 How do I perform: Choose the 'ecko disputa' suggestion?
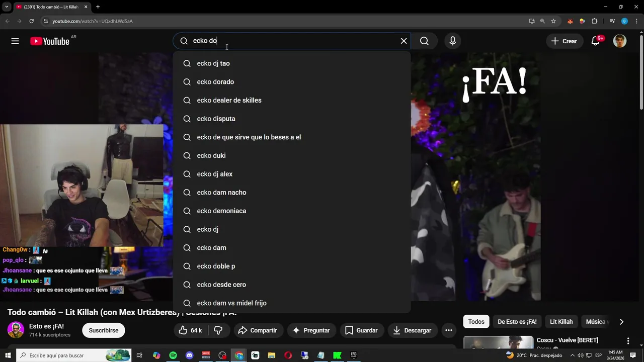tap(292, 119)
